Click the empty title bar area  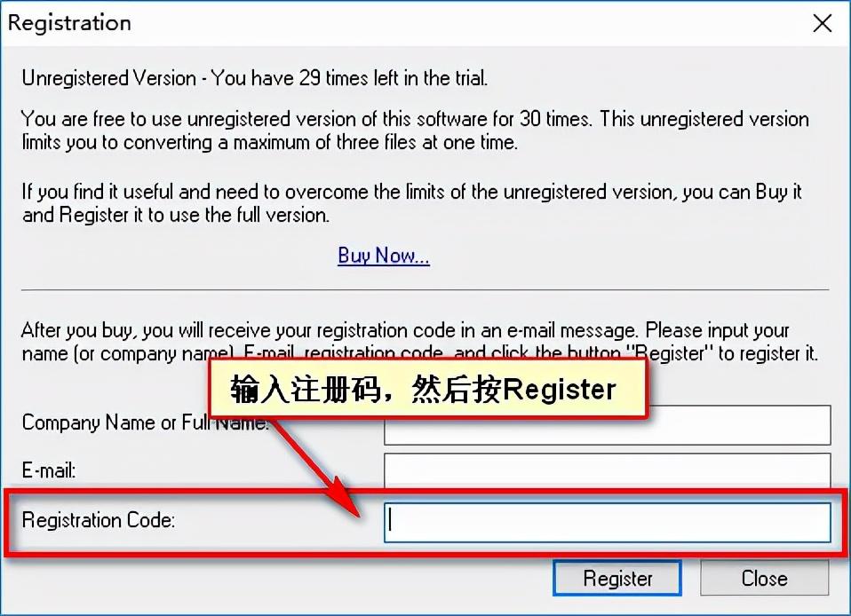pyautogui.click(x=466, y=23)
